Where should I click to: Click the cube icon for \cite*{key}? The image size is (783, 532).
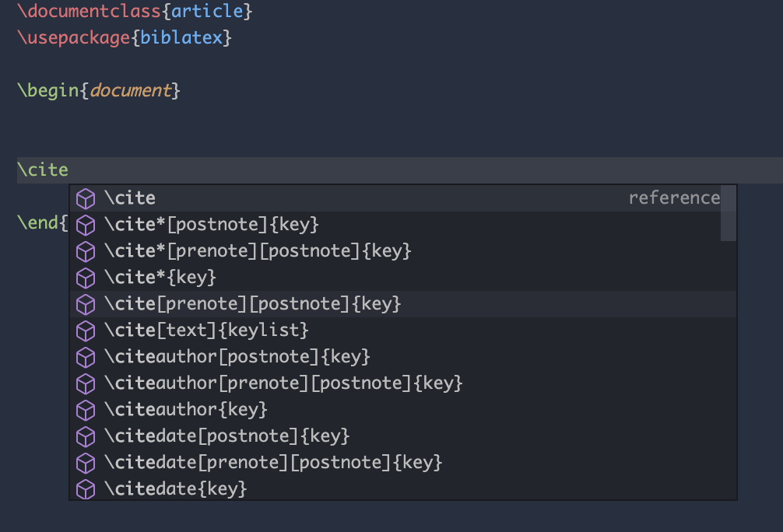(86, 278)
